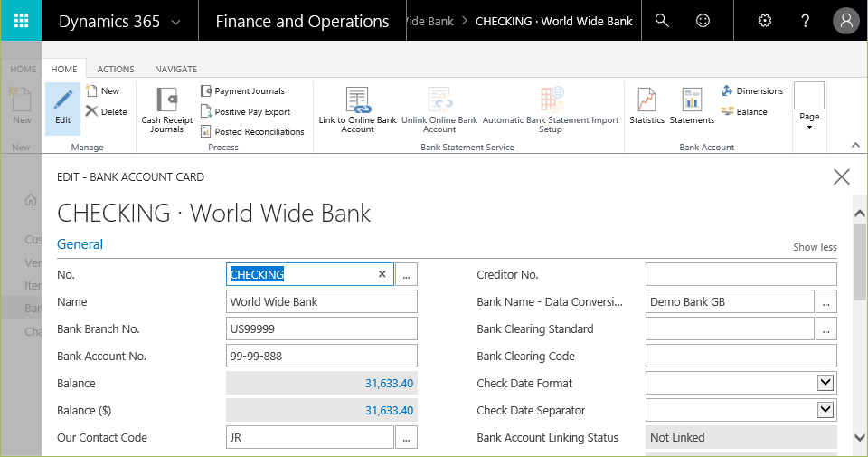The height and width of the screenshot is (457, 868).
Task: Switch to the ACTIONS tab
Action: (x=116, y=70)
